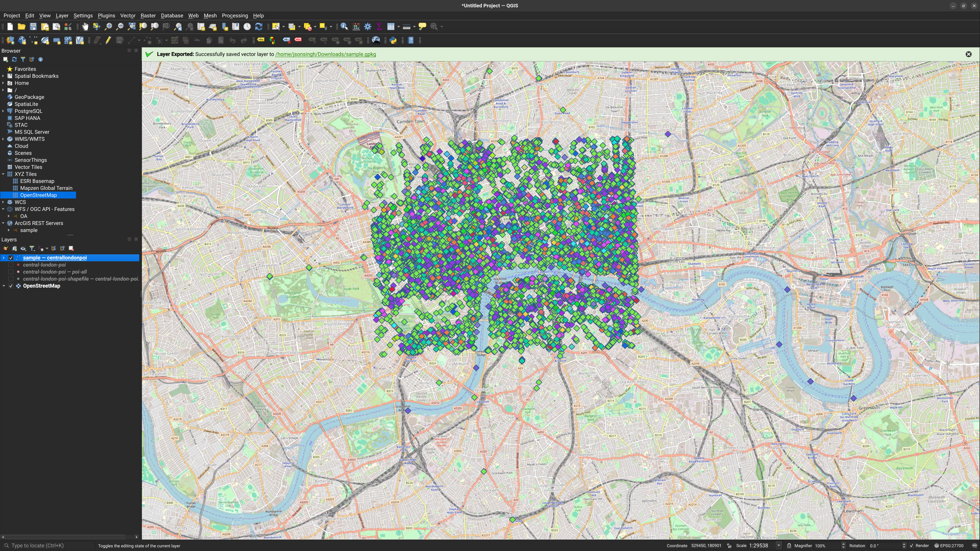Open the exported sample.gpkg file link
Image resolution: width=980 pixels, height=551 pixels.
326,54
